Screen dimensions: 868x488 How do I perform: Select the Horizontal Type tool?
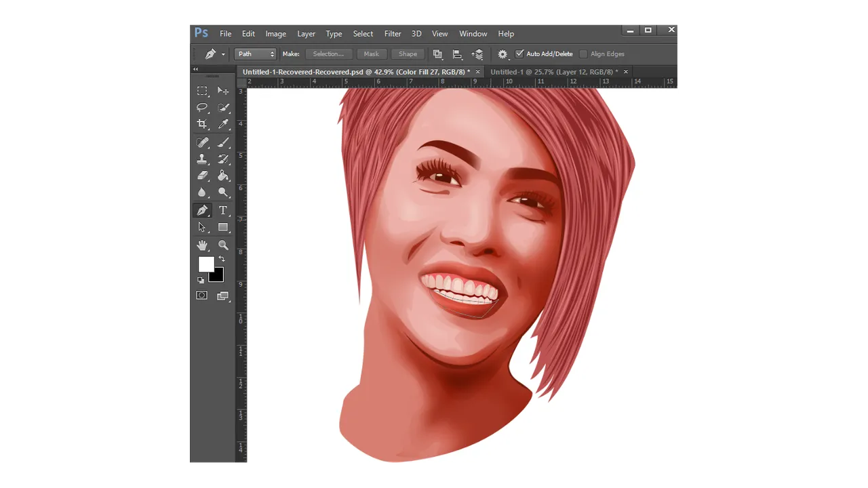click(x=223, y=211)
